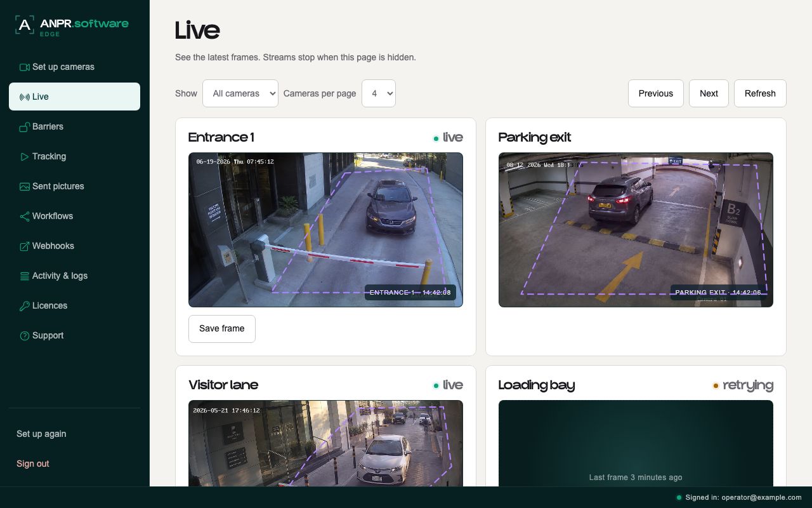812x508 pixels.
Task: Go to Webhooks
Action: click(74, 246)
